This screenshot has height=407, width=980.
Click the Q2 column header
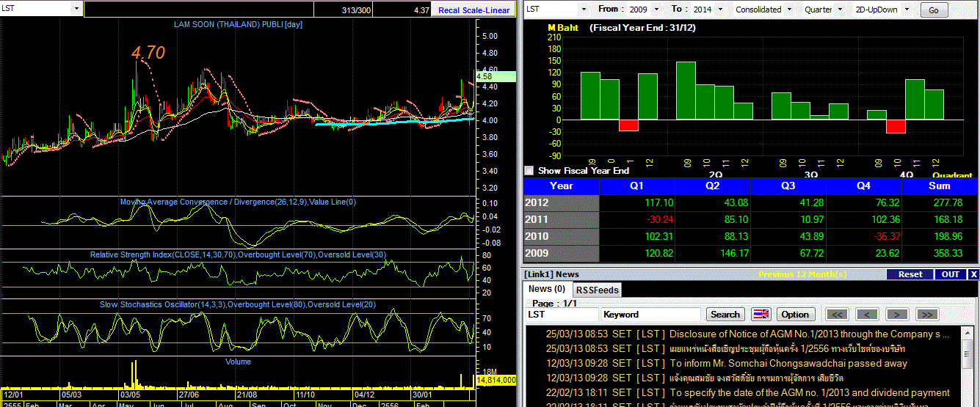click(x=713, y=186)
